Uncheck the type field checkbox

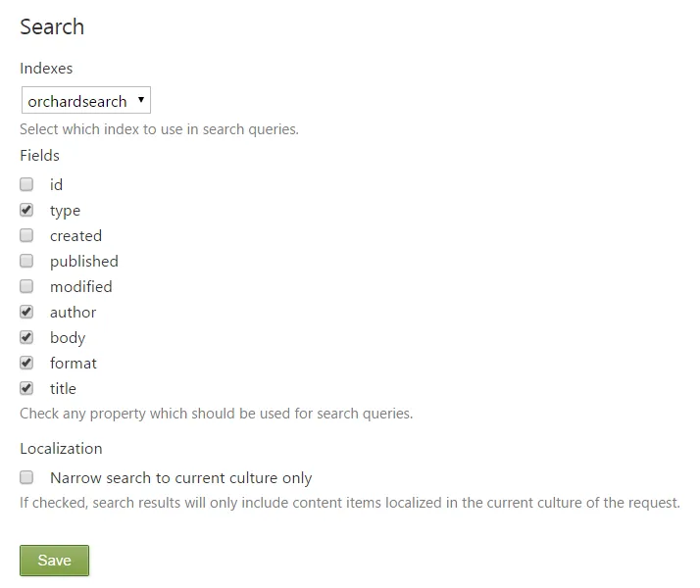[27, 210]
